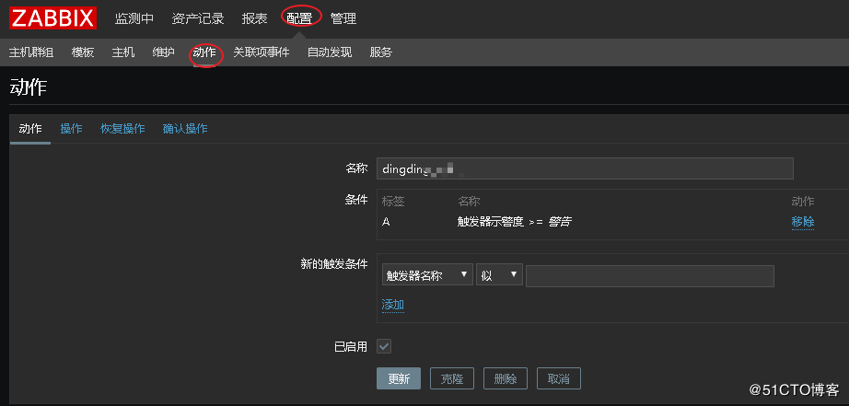Screen dimensions: 849x406
Task: Click the ZABBIX logo
Action: [x=53, y=18]
